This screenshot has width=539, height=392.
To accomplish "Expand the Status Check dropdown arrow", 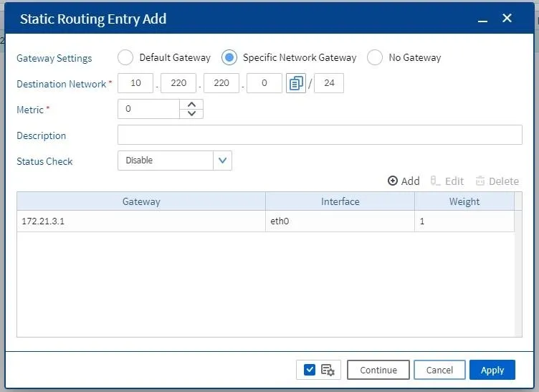I will [222, 161].
